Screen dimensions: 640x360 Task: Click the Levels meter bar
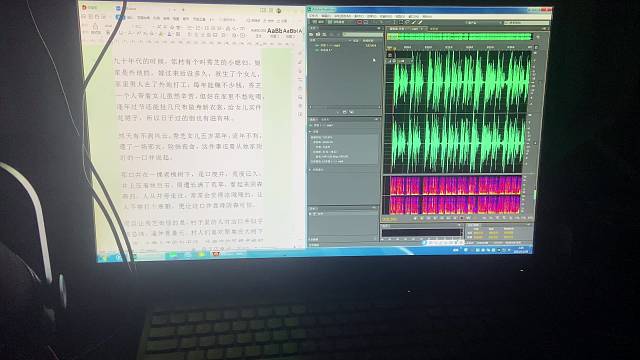(422, 233)
